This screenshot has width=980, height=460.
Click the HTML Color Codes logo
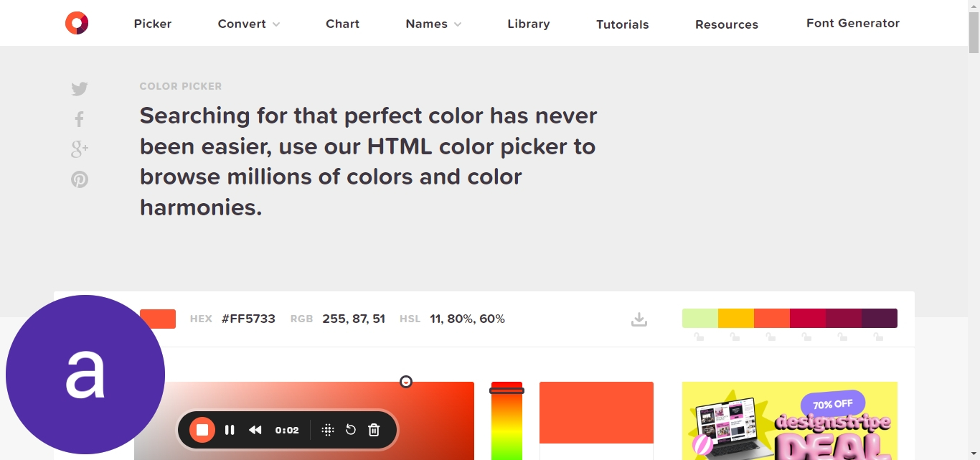tap(77, 23)
